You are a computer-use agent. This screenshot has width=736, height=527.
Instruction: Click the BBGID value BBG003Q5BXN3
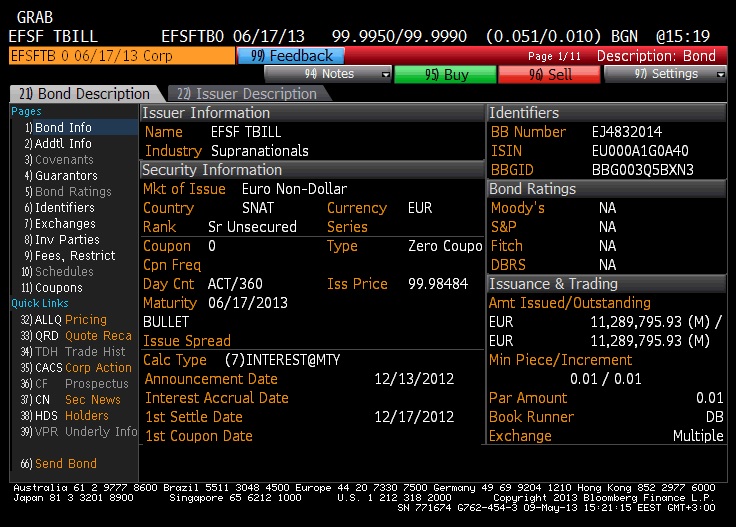[x=643, y=170]
